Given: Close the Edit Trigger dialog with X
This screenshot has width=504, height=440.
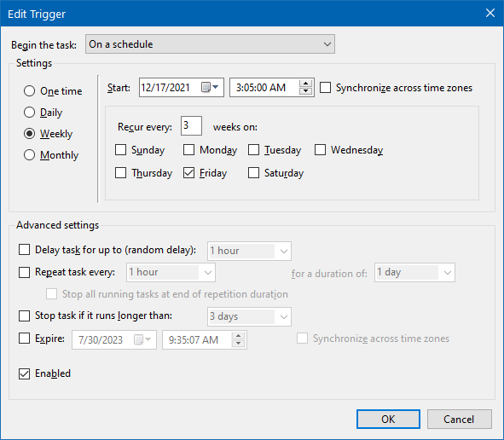Looking at the screenshot, I should coord(490,13).
